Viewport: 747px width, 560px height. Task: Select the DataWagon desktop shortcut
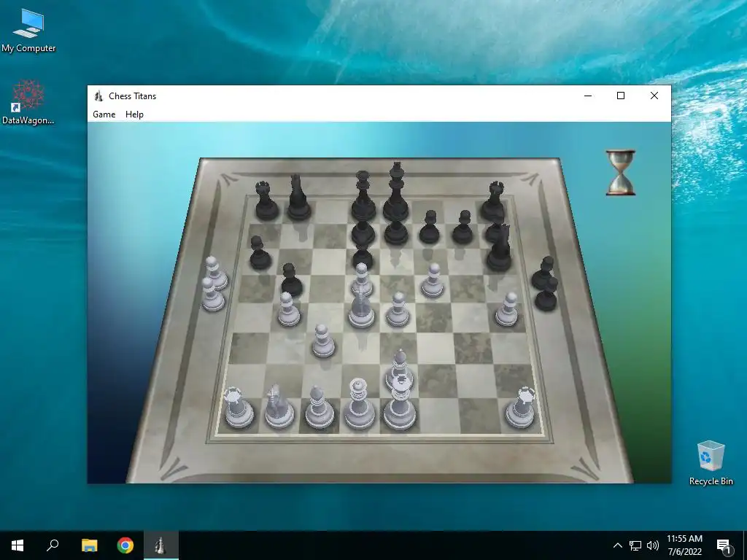[28, 102]
